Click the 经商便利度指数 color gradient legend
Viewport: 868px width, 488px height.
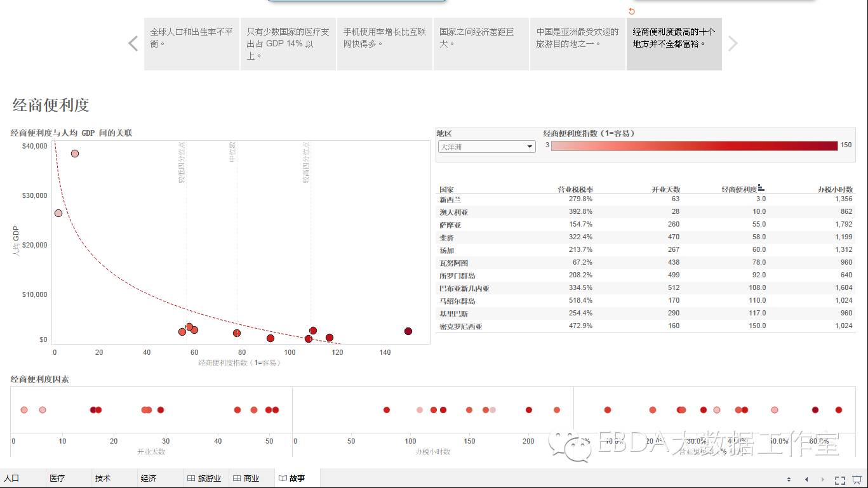pyautogui.click(x=694, y=146)
